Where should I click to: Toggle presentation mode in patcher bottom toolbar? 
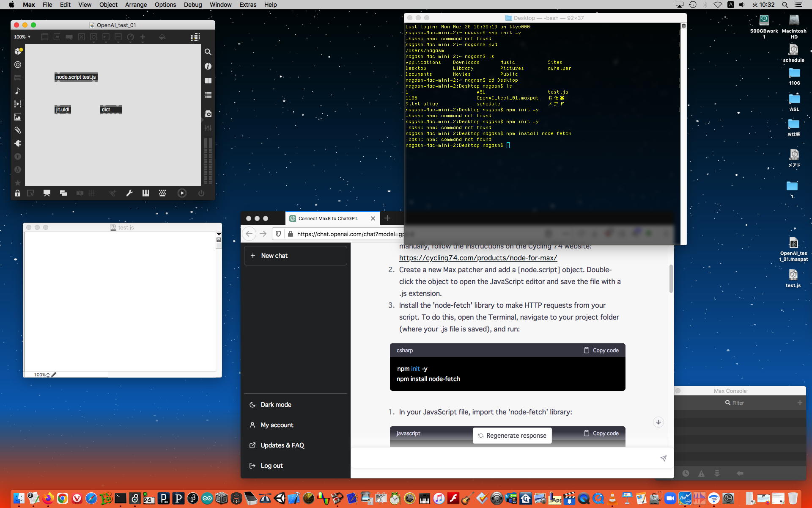[47, 193]
